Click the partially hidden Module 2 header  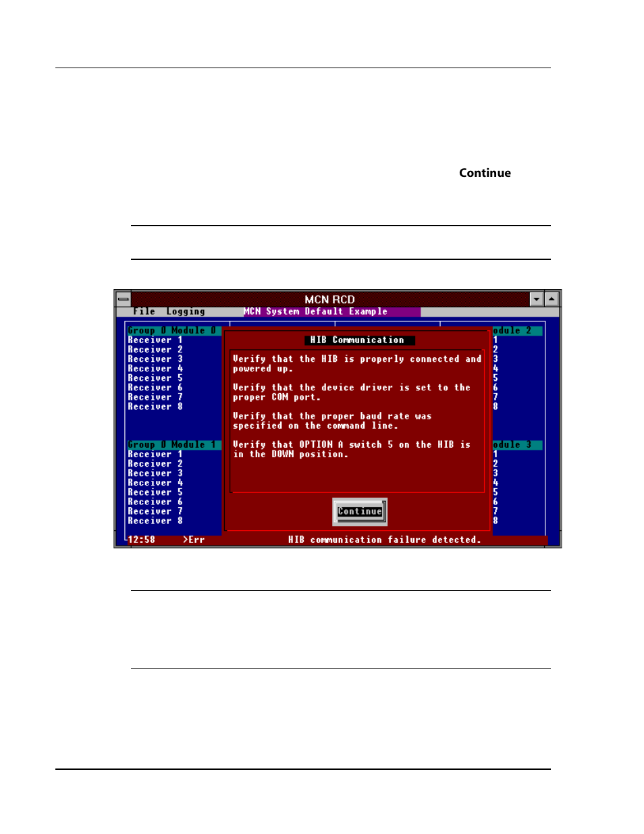click(x=517, y=331)
